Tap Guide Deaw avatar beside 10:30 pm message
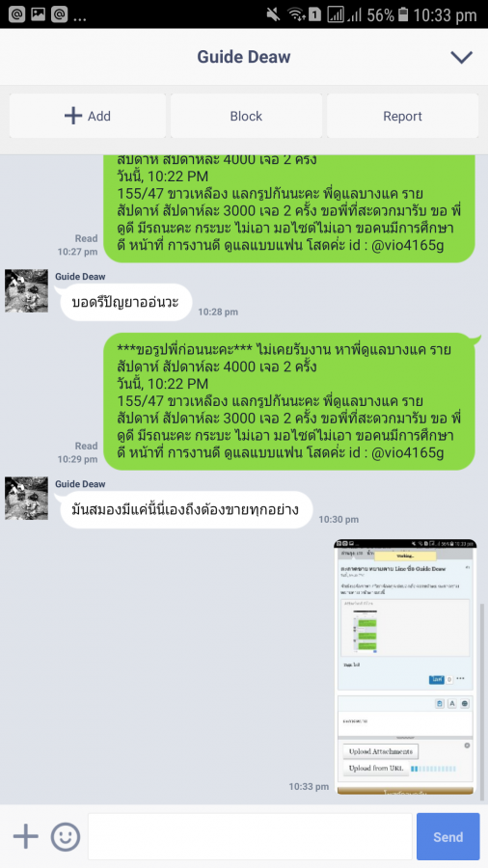 [x=27, y=499]
